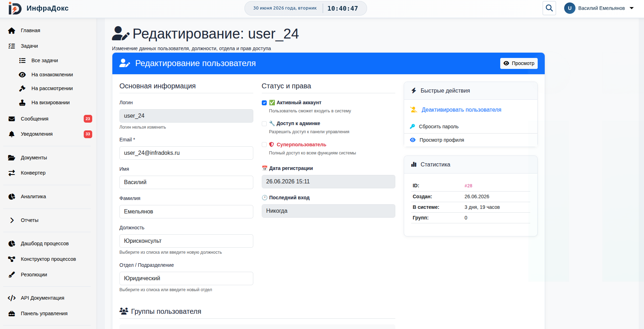Click the clock 10:40:47
This screenshot has width=644, height=329.
(x=342, y=8)
